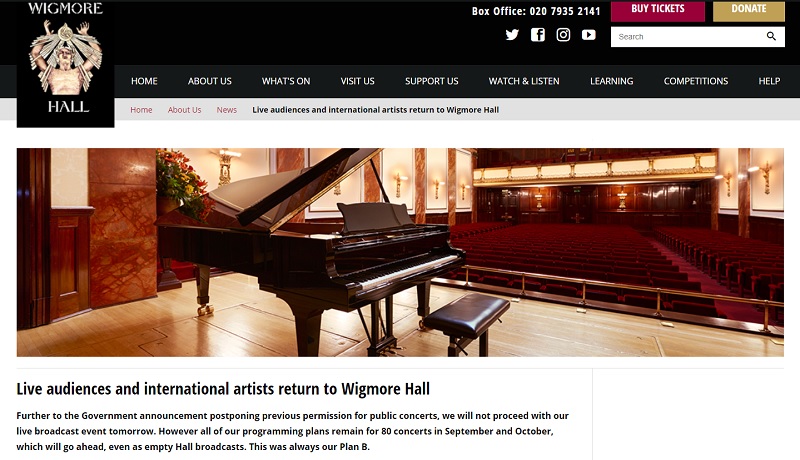Focus the Search input field
Image resolution: width=800 pixels, height=460 pixels.
689,37
